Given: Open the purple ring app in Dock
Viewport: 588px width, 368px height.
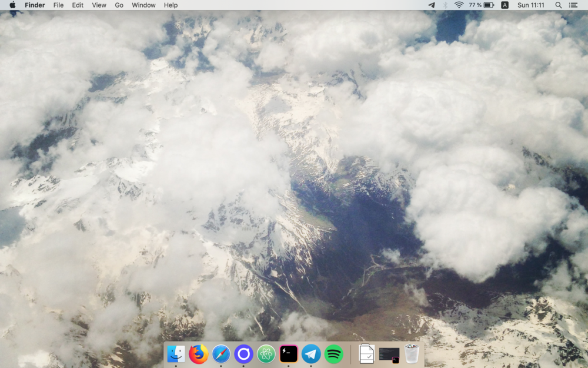Looking at the screenshot, I should pyautogui.click(x=243, y=354).
